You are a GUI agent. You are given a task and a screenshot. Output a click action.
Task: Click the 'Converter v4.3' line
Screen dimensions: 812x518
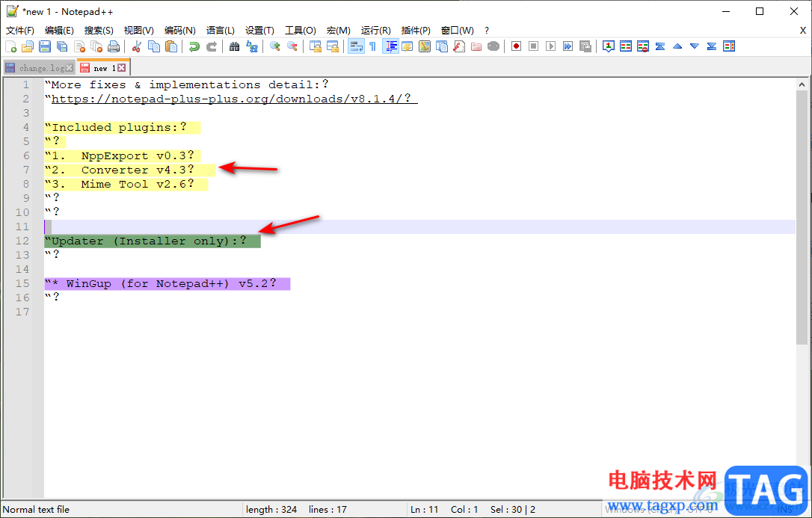(130, 170)
